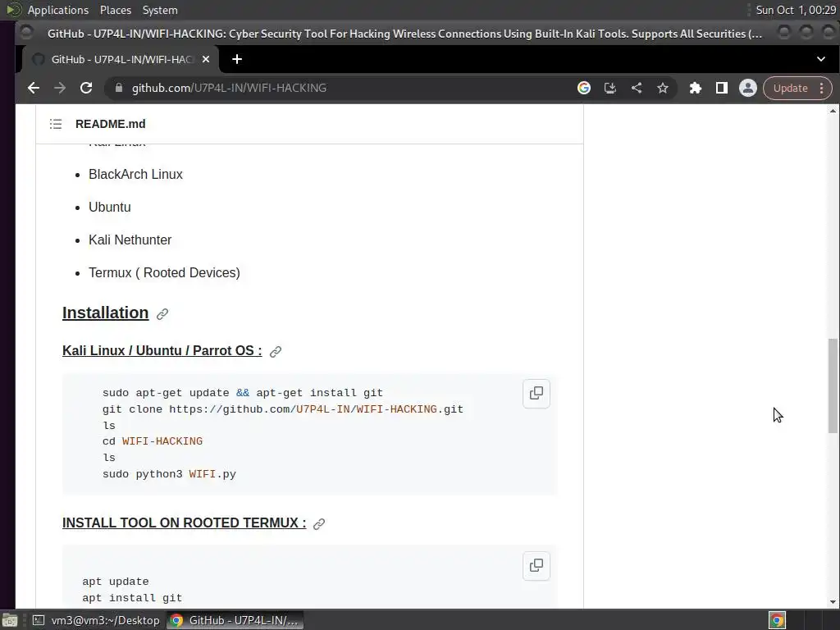Click the browser forward arrow
Image resolution: width=840 pixels, height=630 pixels.
tap(59, 88)
